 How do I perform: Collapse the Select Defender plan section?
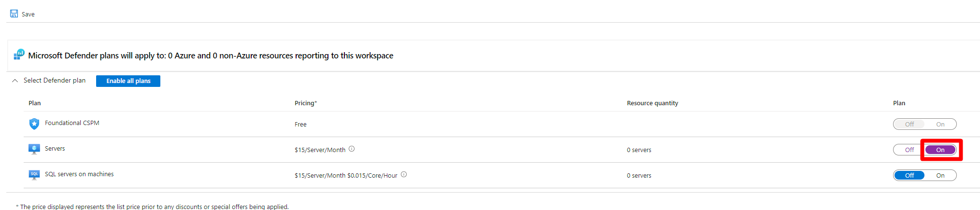pos(15,81)
